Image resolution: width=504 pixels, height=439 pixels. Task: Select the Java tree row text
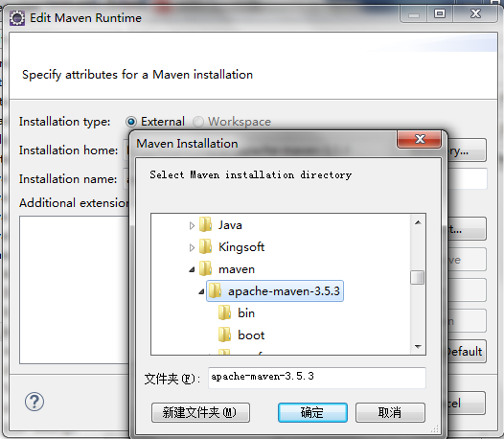coord(230,225)
